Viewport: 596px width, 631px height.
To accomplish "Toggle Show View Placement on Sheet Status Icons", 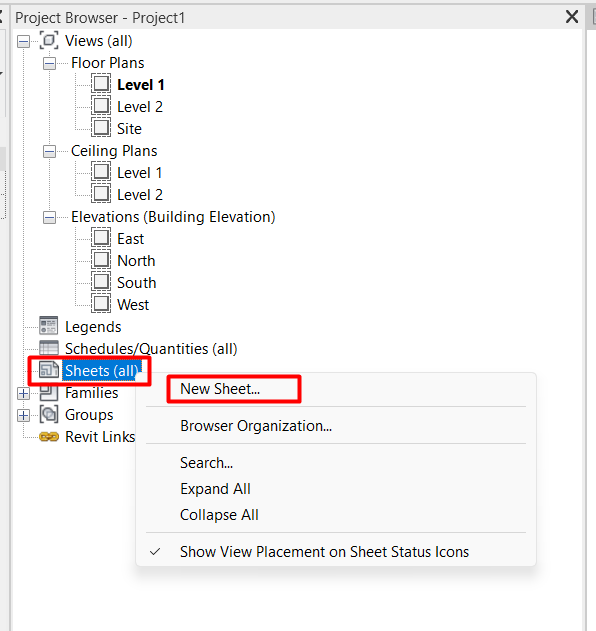I will pyautogui.click(x=324, y=552).
